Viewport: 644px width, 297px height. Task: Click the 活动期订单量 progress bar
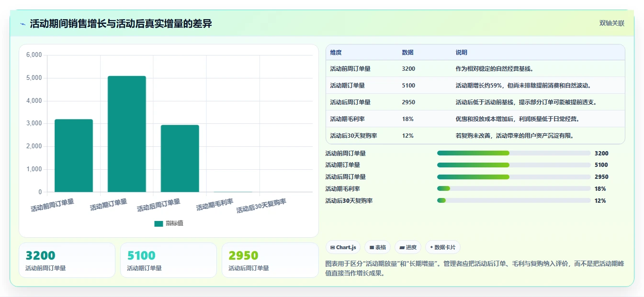pyautogui.click(x=514, y=165)
